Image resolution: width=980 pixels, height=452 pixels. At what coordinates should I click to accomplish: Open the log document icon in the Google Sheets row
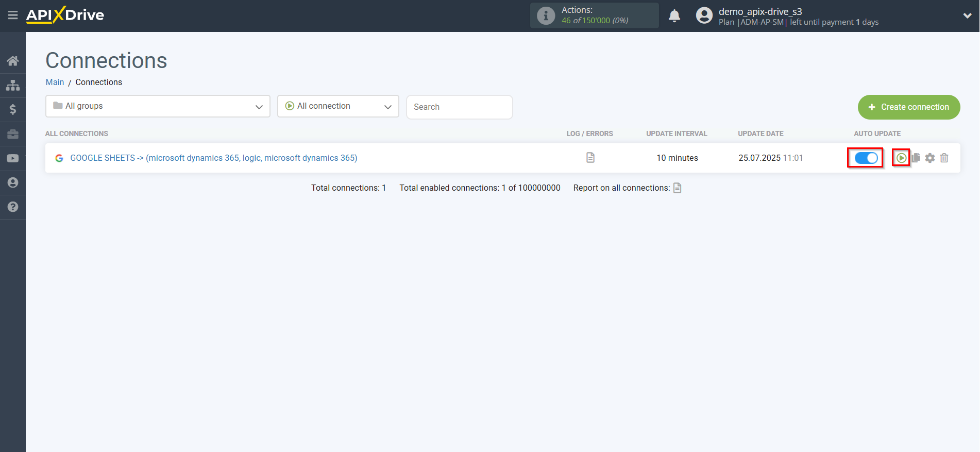pos(590,158)
